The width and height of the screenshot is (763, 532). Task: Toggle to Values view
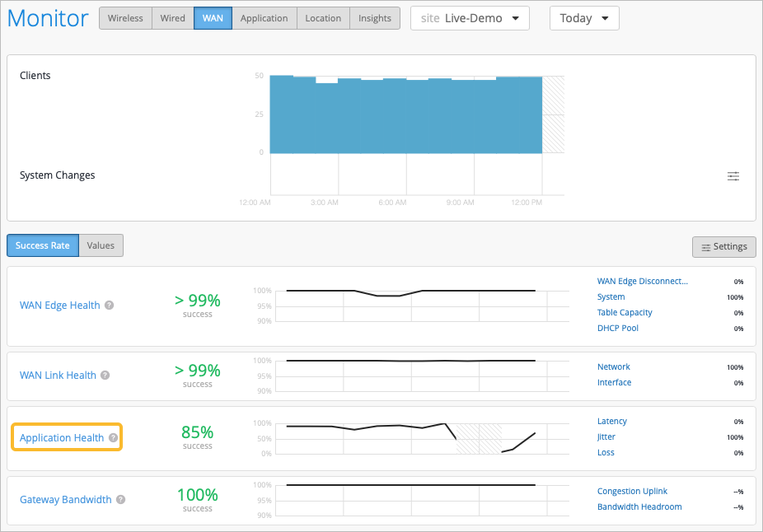click(x=101, y=245)
